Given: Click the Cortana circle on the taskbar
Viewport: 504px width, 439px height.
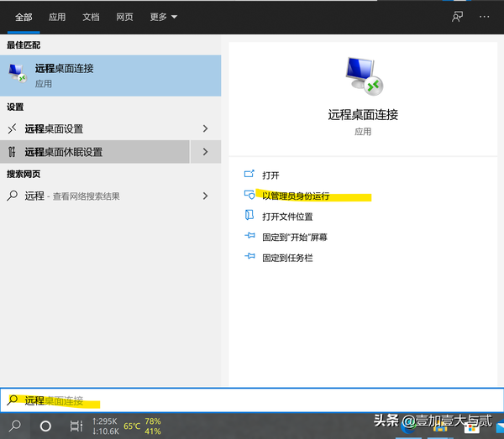Looking at the screenshot, I should (45, 426).
